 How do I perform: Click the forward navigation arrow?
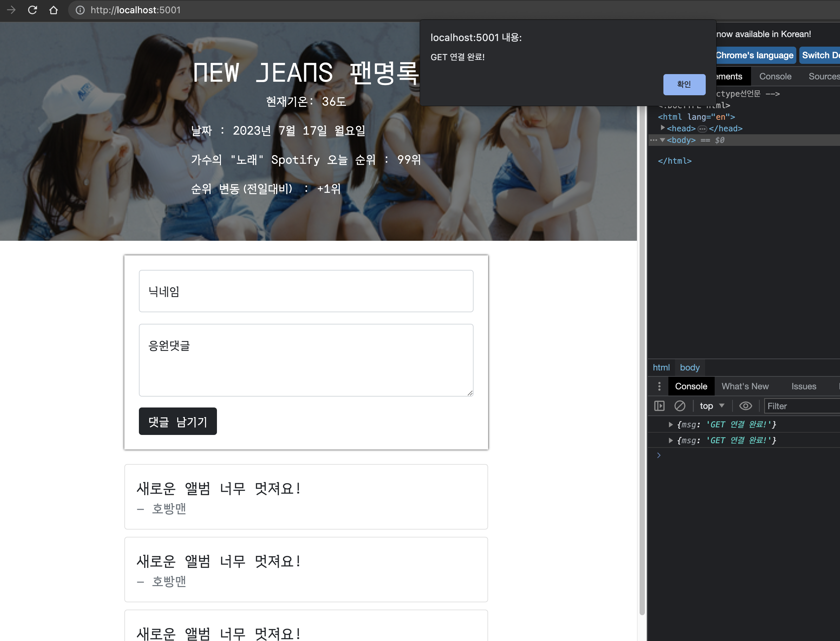coord(12,10)
